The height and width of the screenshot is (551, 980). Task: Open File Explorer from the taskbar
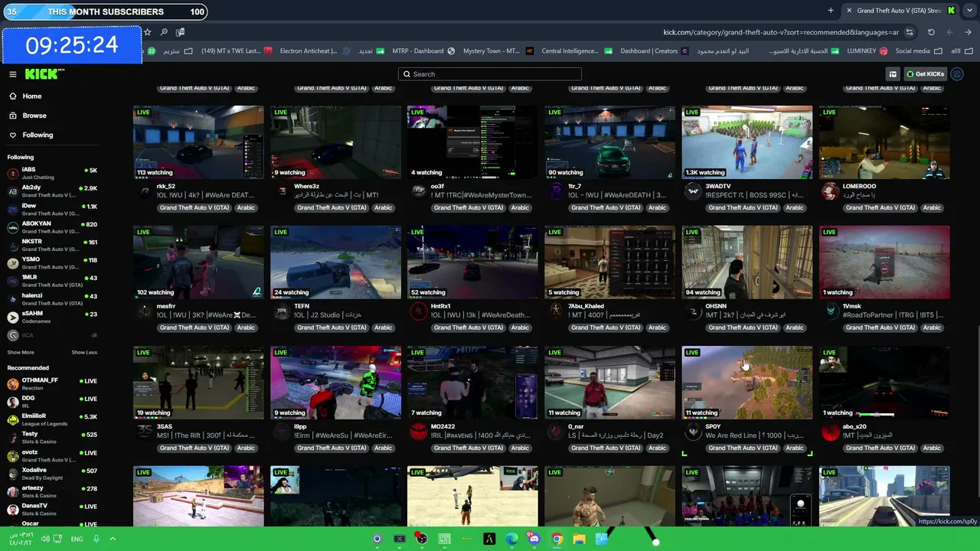point(580,539)
